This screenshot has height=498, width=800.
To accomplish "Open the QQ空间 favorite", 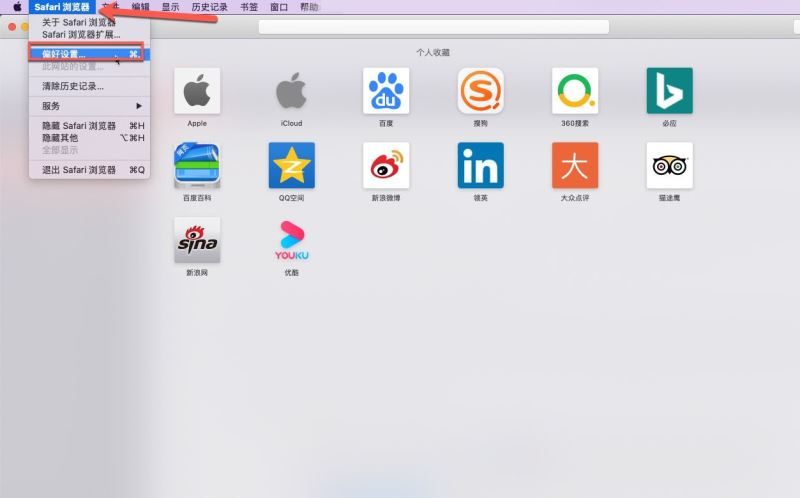I will pos(291,165).
